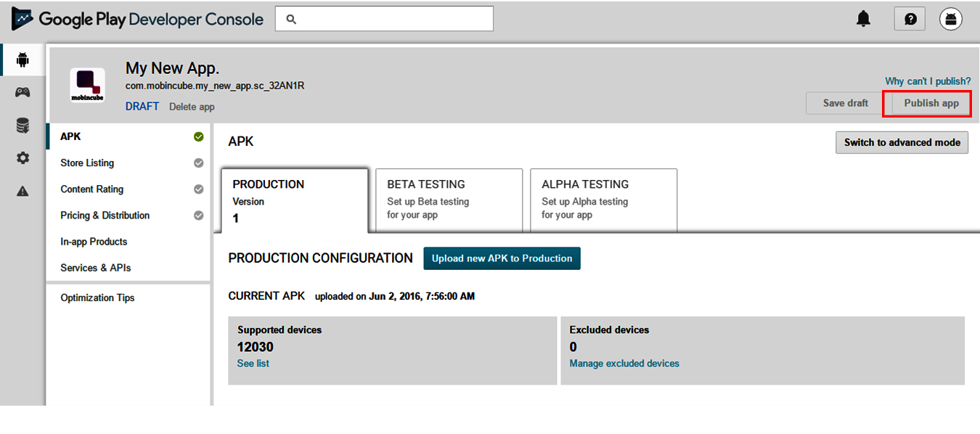The width and height of the screenshot is (980, 434).
Task: Click the supported devices count 12030
Action: pos(256,347)
